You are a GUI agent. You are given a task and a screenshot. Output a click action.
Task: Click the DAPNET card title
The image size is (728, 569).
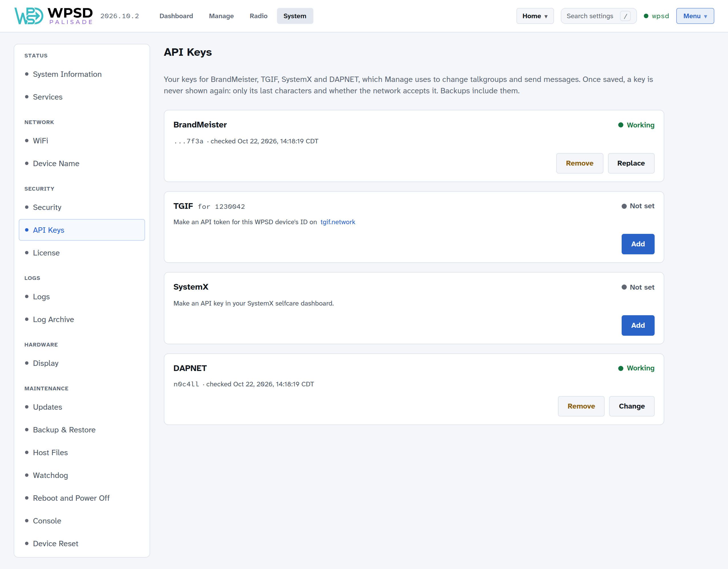point(190,368)
